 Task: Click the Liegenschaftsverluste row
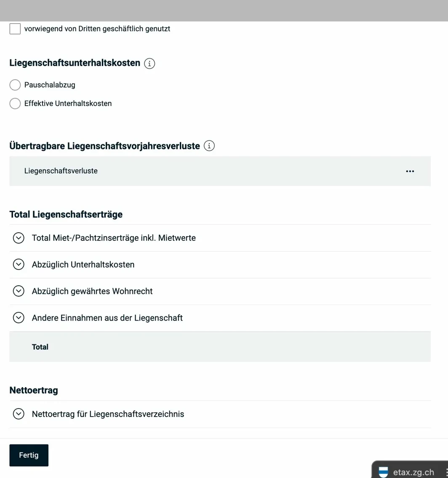[x=61, y=171]
